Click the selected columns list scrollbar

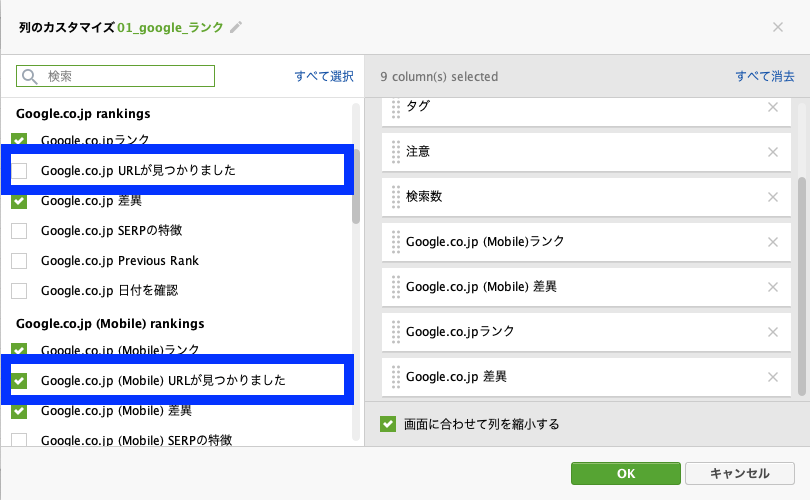click(x=802, y=287)
